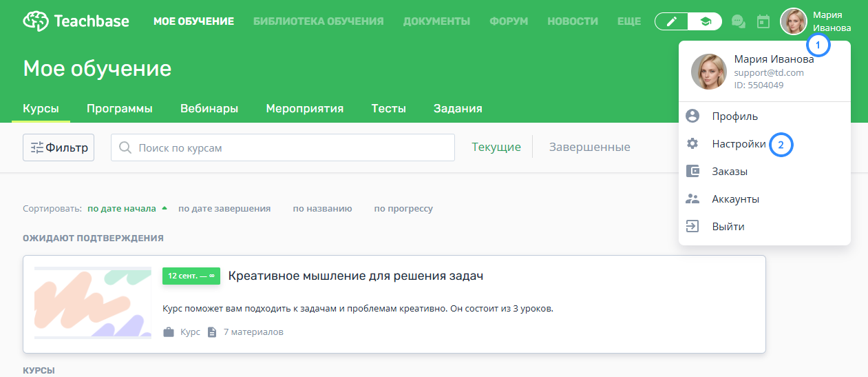Go to МОЕ ОБУЧЕНИЕ in top navigation

click(x=193, y=21)
